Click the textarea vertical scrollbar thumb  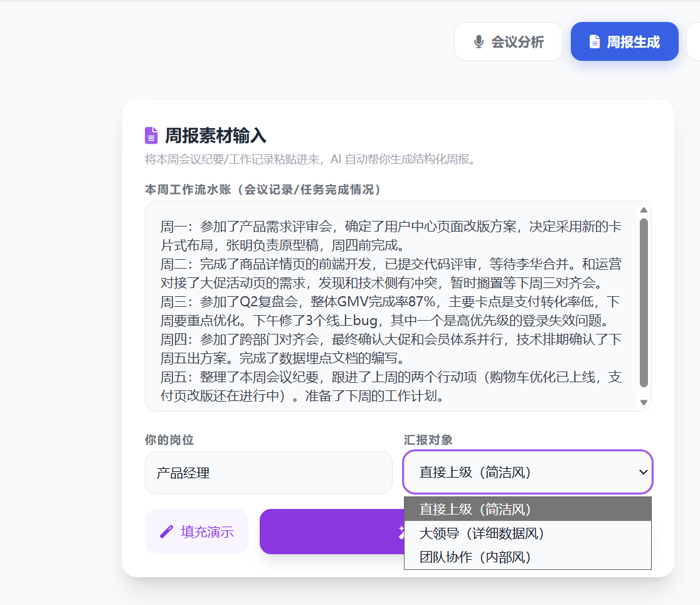(x=644, y=302)
